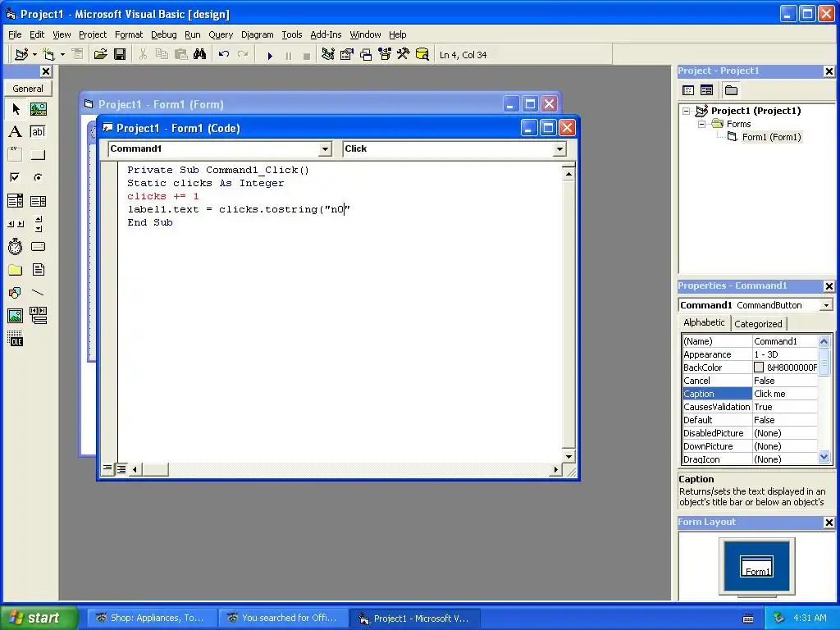Select the Shape control tool

[16, 293]
